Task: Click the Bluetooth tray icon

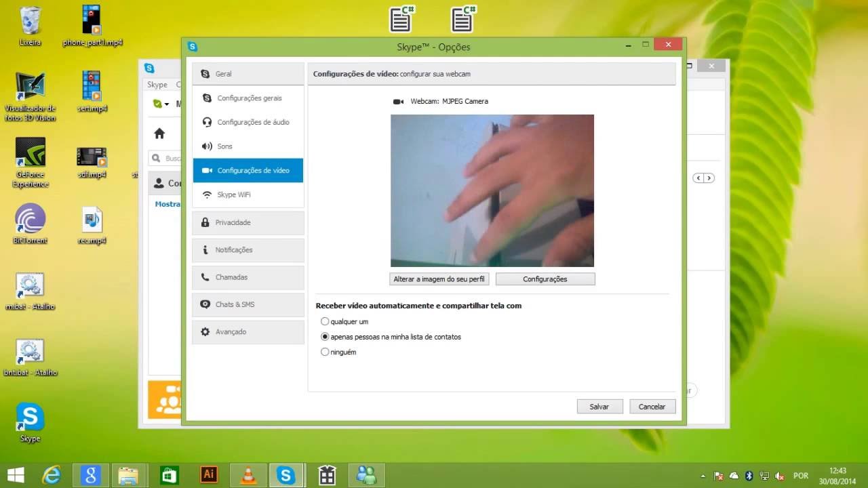Action: (x=749, y=476)
